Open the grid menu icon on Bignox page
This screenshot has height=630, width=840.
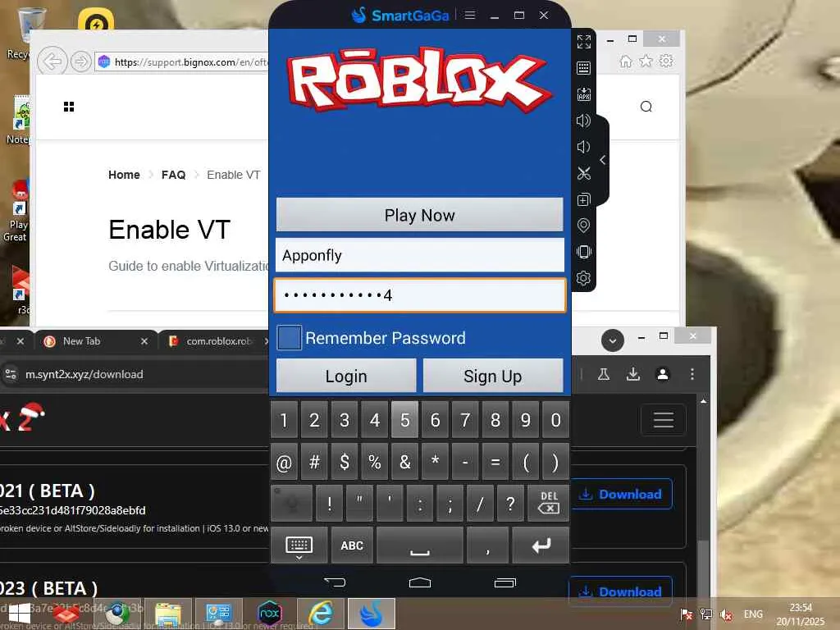69,107
